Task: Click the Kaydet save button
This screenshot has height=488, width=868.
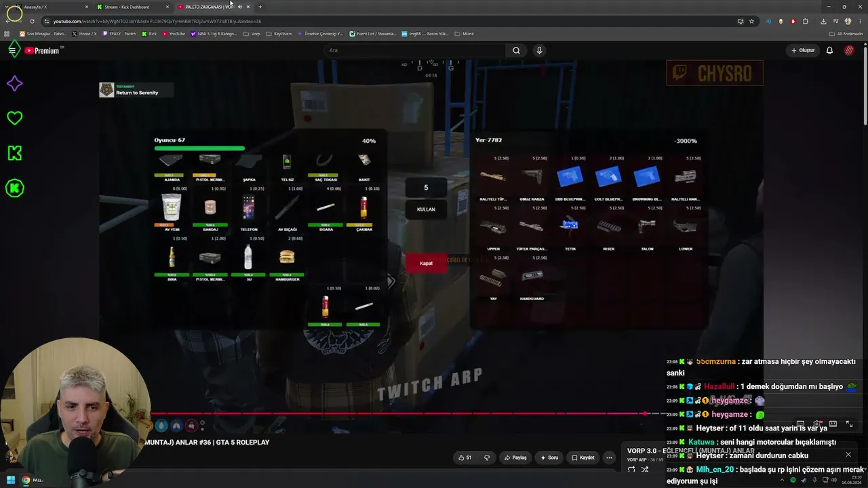Action: tap(583, 457)
